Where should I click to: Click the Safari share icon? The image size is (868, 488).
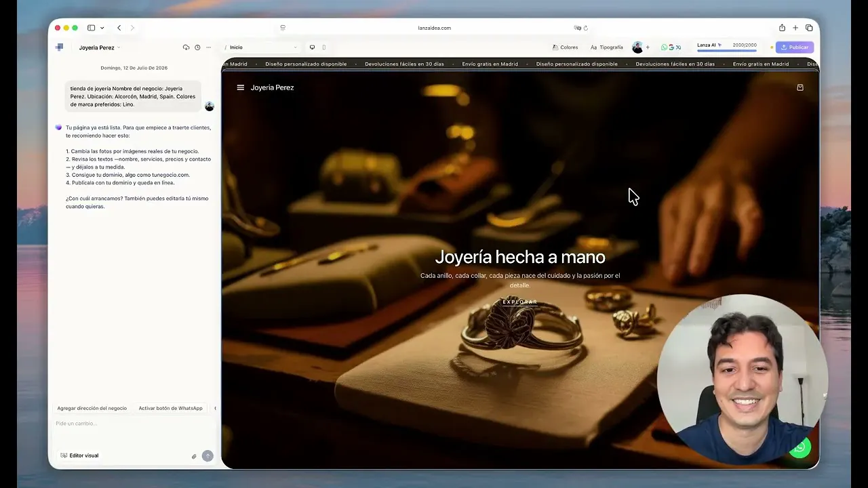pyautogui.click(x=782, y=28)
